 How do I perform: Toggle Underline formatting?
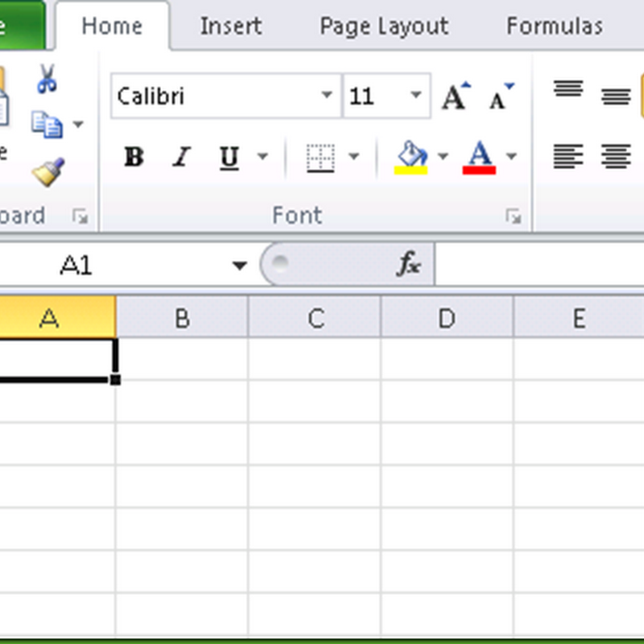(x=229, y=157)
